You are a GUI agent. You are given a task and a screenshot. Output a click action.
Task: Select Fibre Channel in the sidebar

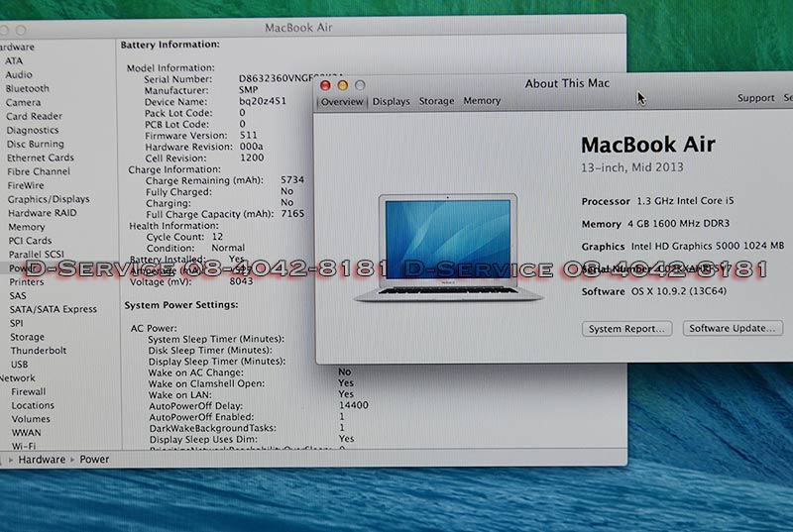coord(39,171)
